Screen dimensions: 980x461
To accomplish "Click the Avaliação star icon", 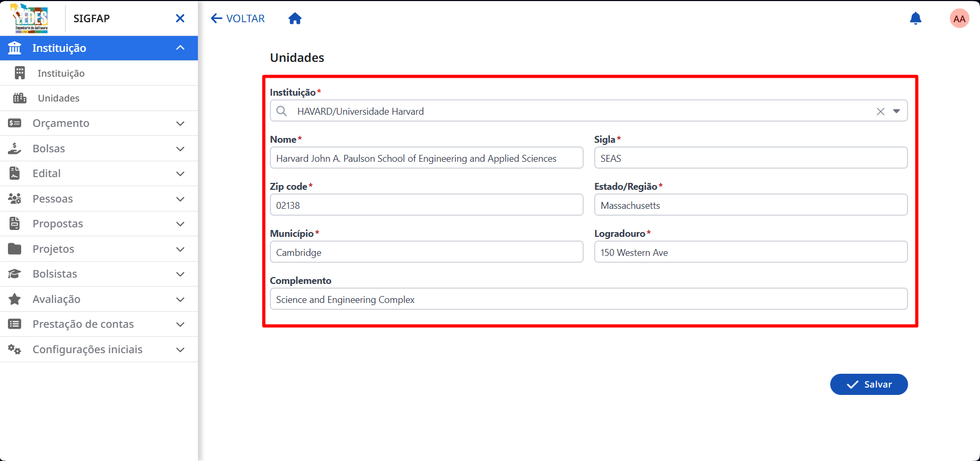I will pyautogui.click(x=15, y=299).
